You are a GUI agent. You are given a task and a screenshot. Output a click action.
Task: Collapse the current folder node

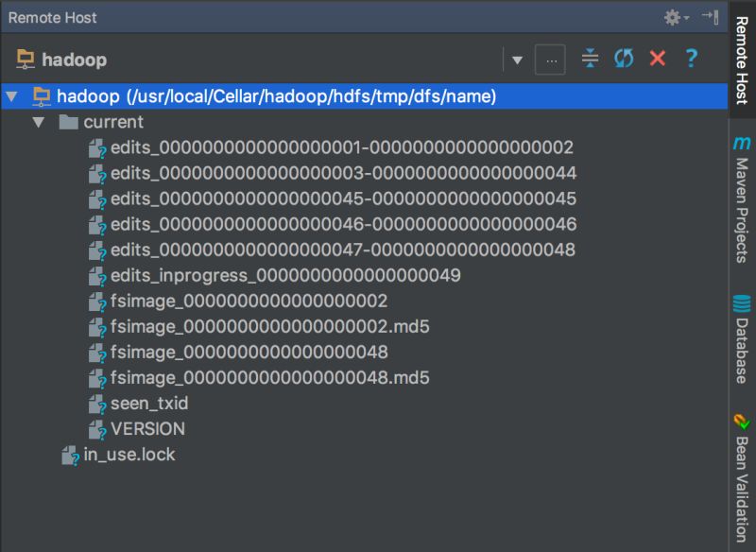point(38,122)
